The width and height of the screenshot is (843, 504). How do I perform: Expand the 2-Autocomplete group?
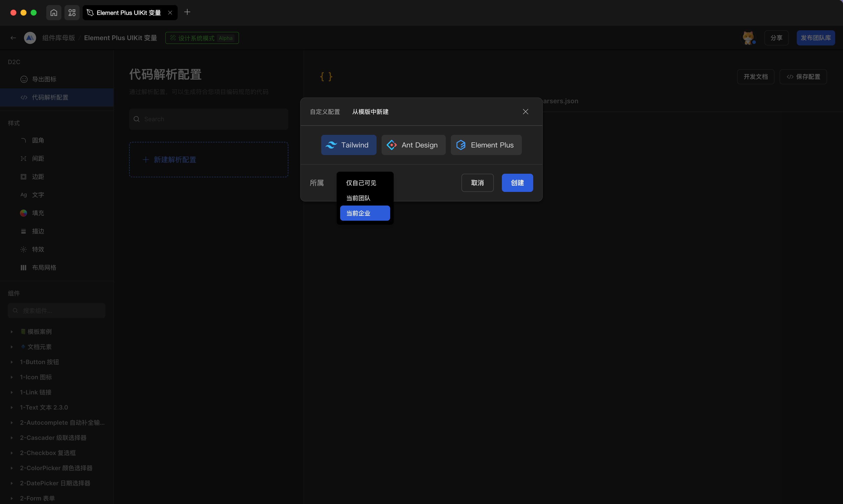(x=12, y=423)
